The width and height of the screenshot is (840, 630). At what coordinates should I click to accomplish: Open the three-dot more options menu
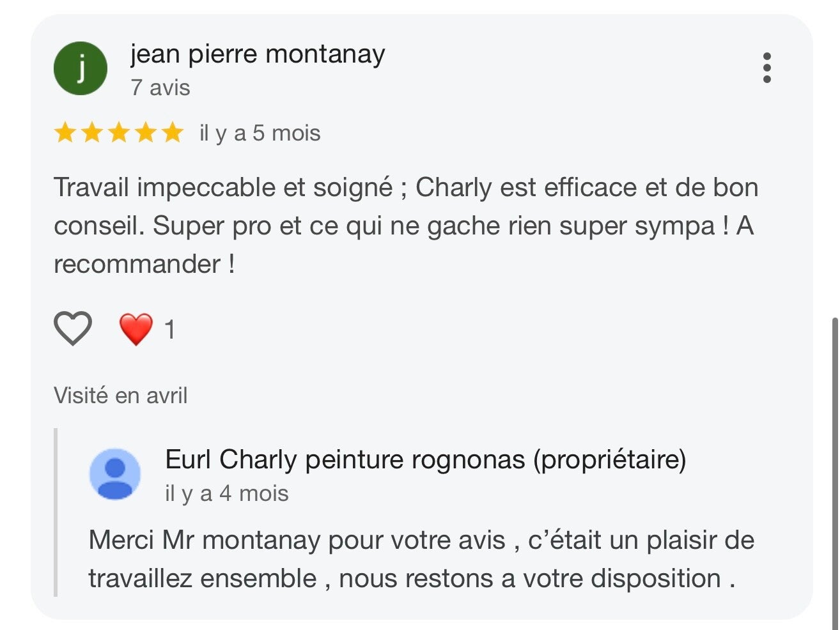(x=766, y=68)
